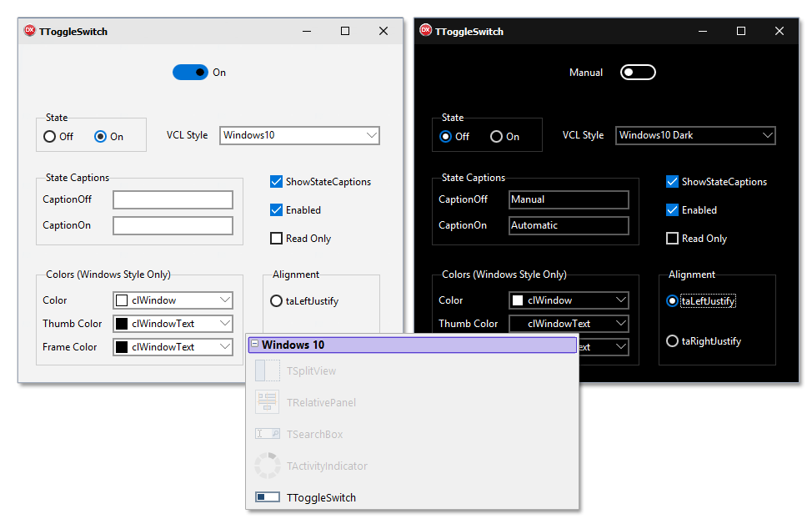Toggle the blue On switch in the light window
812x519 pixels.
[x=190, y=73]
